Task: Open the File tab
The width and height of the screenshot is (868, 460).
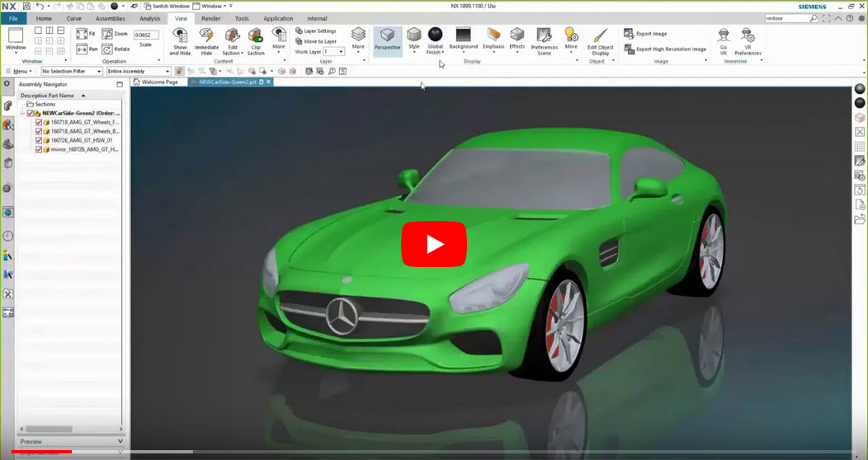Action: (13, 18)
